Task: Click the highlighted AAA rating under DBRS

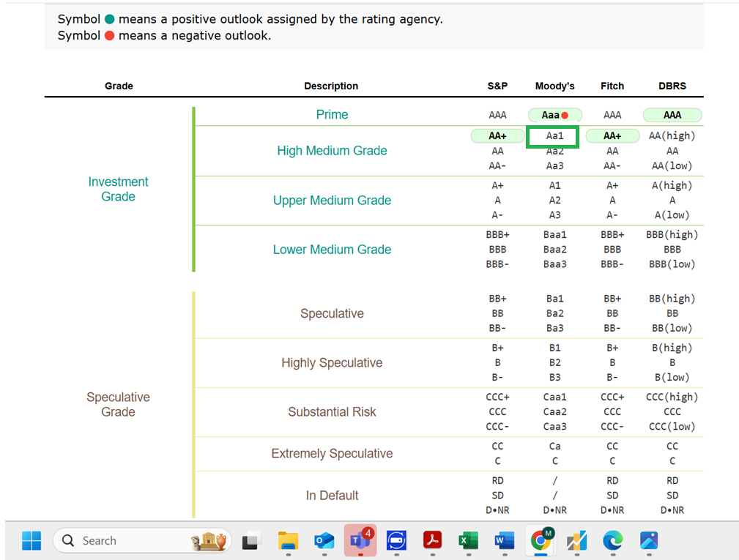Action: (672, 115)
